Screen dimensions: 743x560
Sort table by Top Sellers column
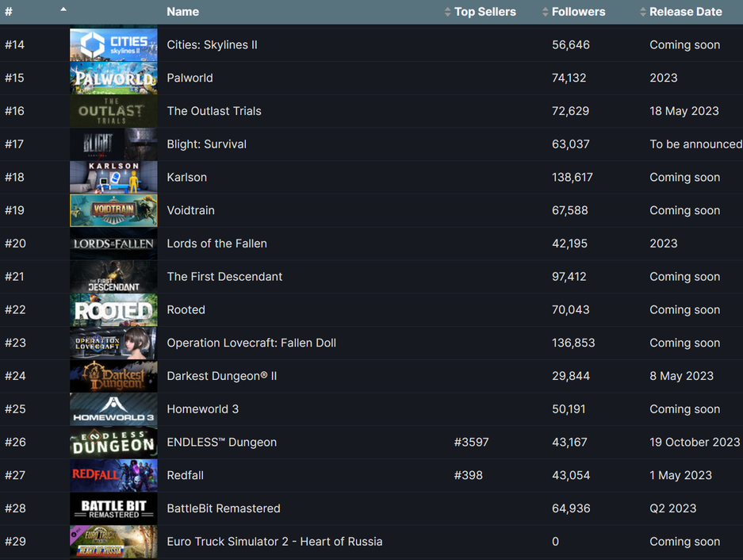[x=484, y=12]
